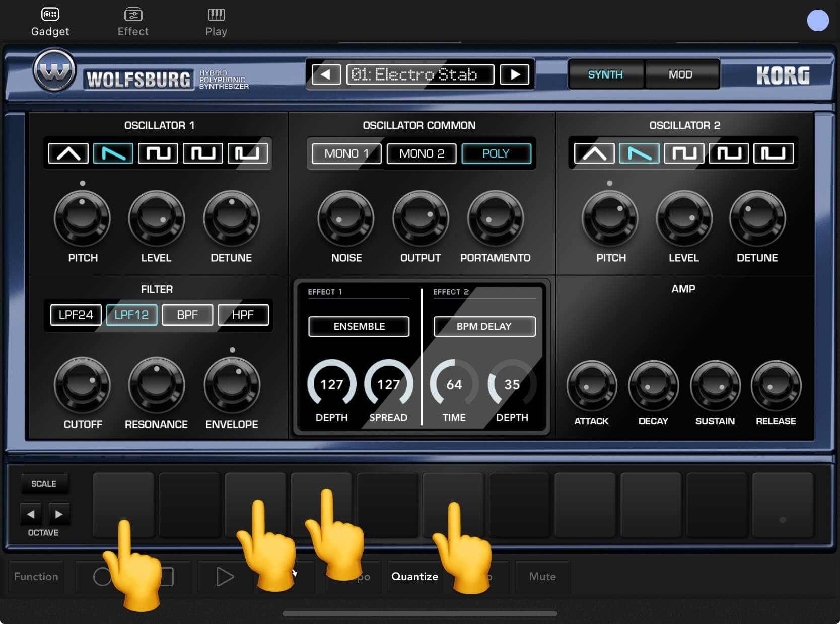Click the Wolfsburg W logo emblem
This screenshot has height=624, width=840.
(x=54, y=70)
